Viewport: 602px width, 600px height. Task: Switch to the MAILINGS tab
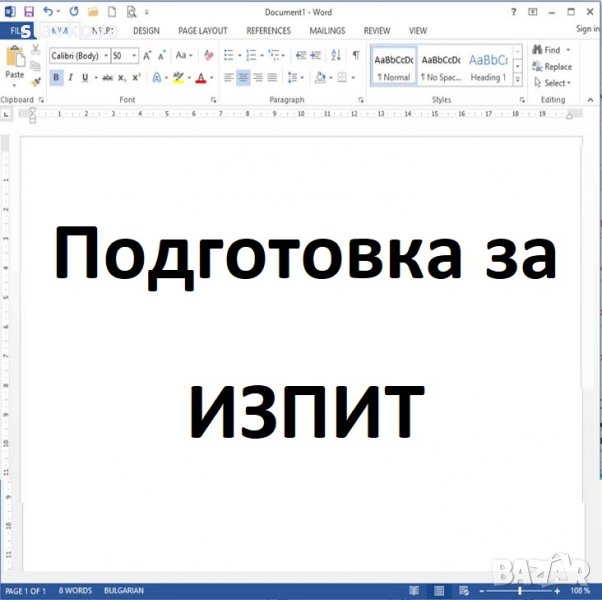327,31
